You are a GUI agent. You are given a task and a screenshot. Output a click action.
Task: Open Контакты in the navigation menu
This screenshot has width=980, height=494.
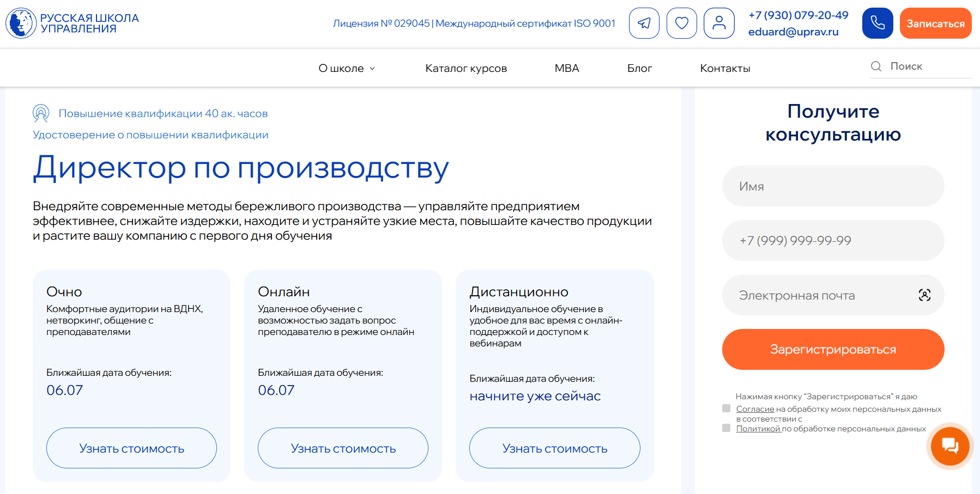725,68
